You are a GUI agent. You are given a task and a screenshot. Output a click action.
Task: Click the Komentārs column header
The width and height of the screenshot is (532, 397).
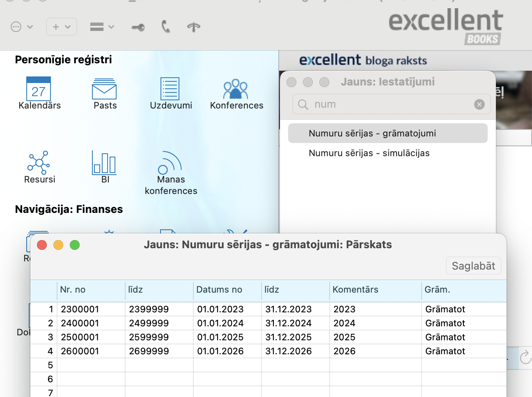click(x=355, y=289)
